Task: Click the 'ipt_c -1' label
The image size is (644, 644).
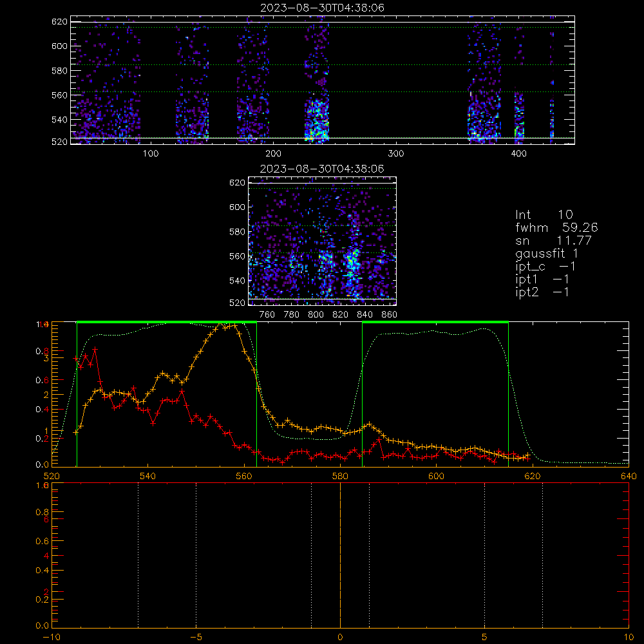Action: (545, 267)
